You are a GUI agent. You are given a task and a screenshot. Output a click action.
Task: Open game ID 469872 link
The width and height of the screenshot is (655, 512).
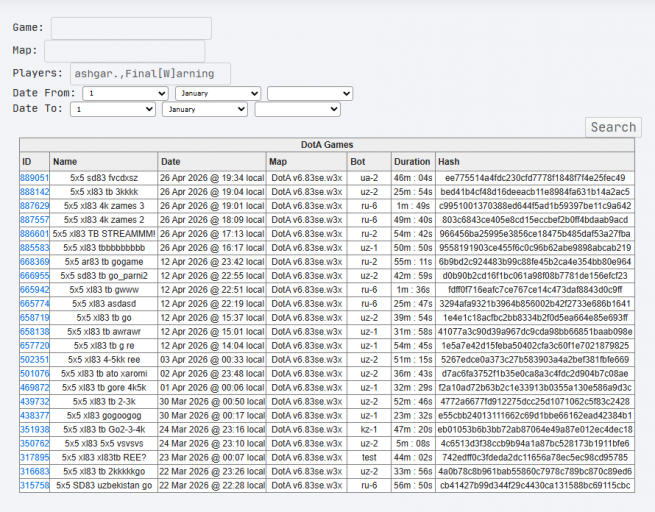click(x=35, y=388)
